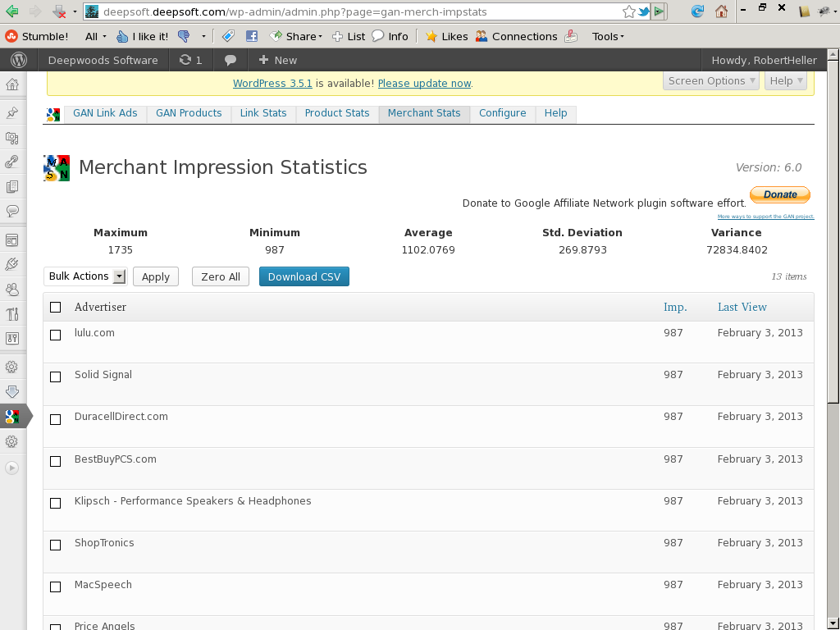Check the Klipsch row checkbox
This screenshot has height=630, width=840.
pyautogui.click(x=55, y=503)
